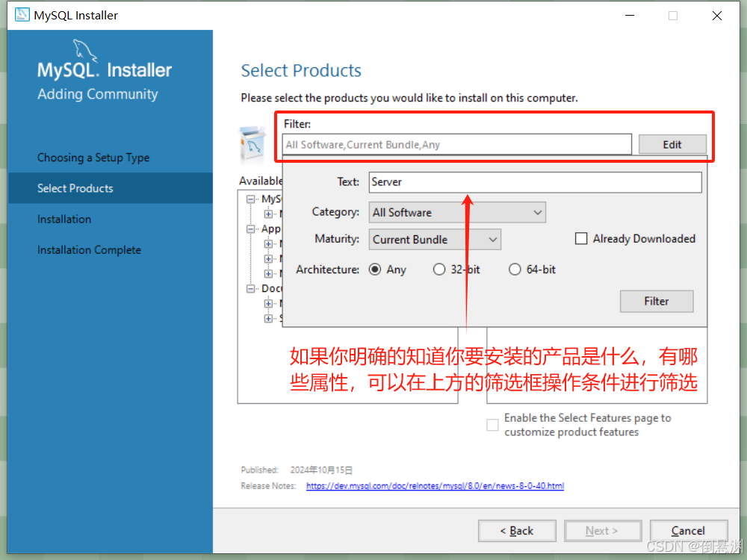
Task: Collapse the Documentation tree node
Action: coord(250,288)
